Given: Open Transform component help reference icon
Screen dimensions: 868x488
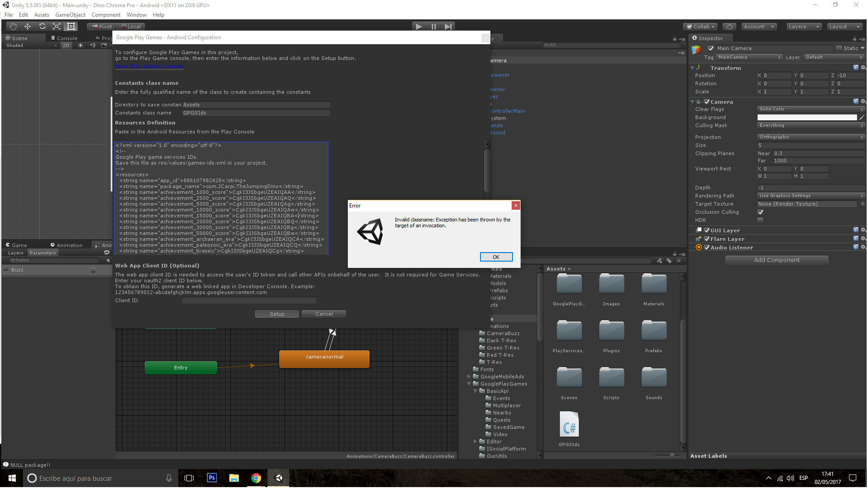Looking at the screenshot, I should tap(855, 68).
